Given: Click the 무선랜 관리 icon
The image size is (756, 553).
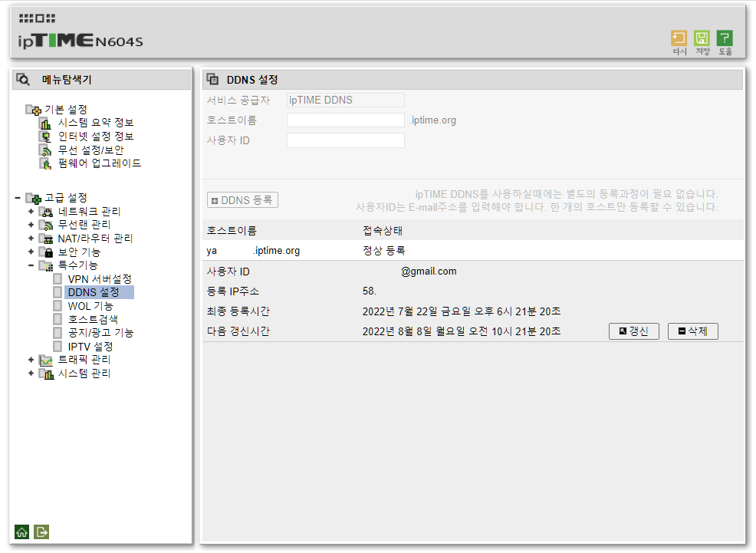Looking at the screenshot, I should (46, 225).
